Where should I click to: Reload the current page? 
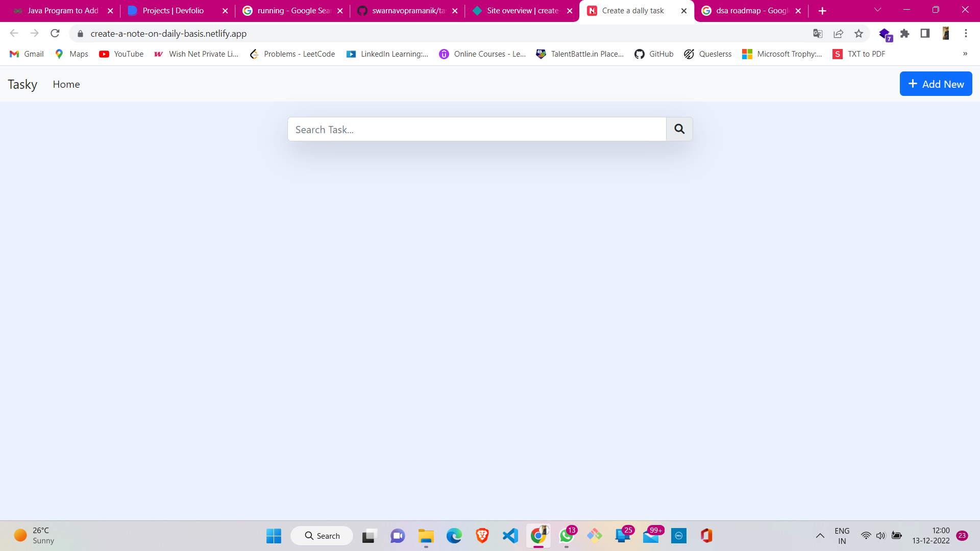click(55, 34)
